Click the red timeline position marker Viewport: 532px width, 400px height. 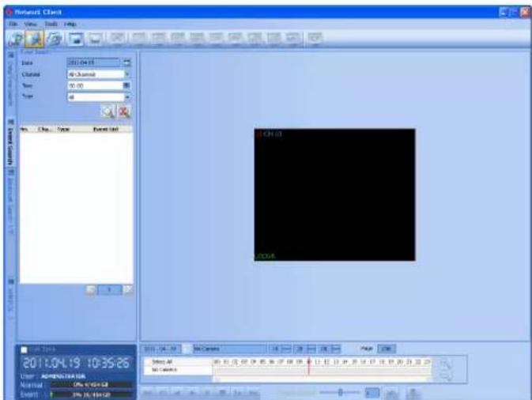coord(309,366)
